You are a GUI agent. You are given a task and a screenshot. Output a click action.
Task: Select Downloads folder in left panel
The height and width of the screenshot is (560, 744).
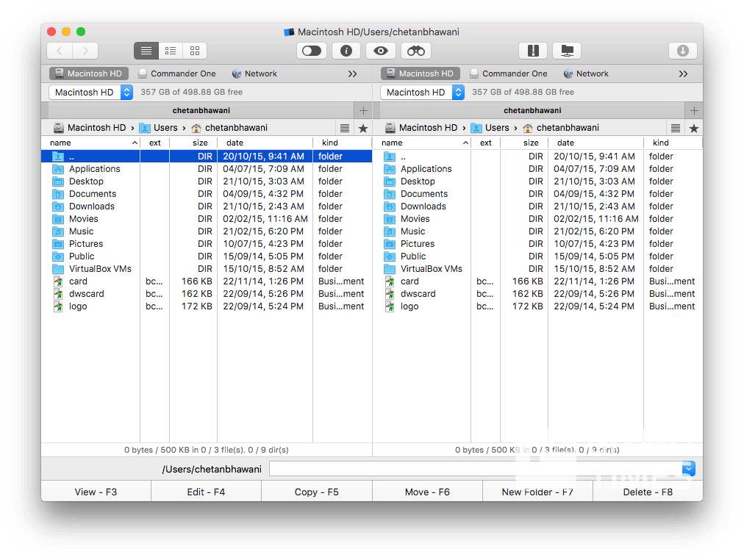click(x=207, y=207)
